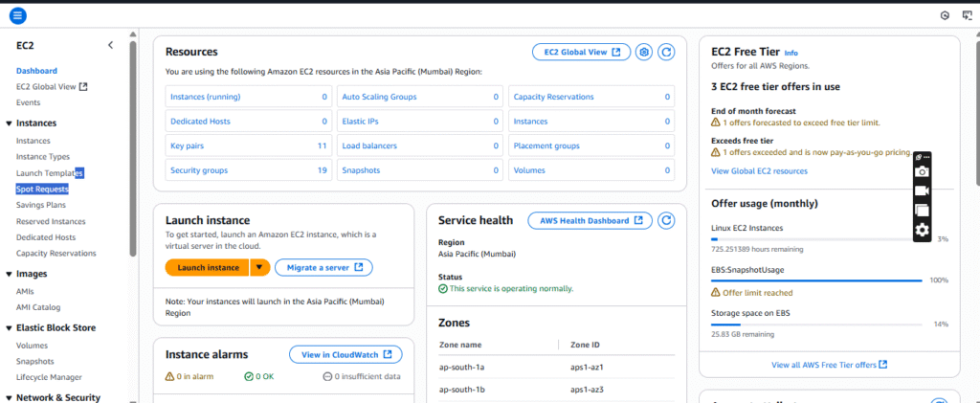Click the green check icon in the service status
This screenshot has height=403, width=980.
[x=443, y=289]
